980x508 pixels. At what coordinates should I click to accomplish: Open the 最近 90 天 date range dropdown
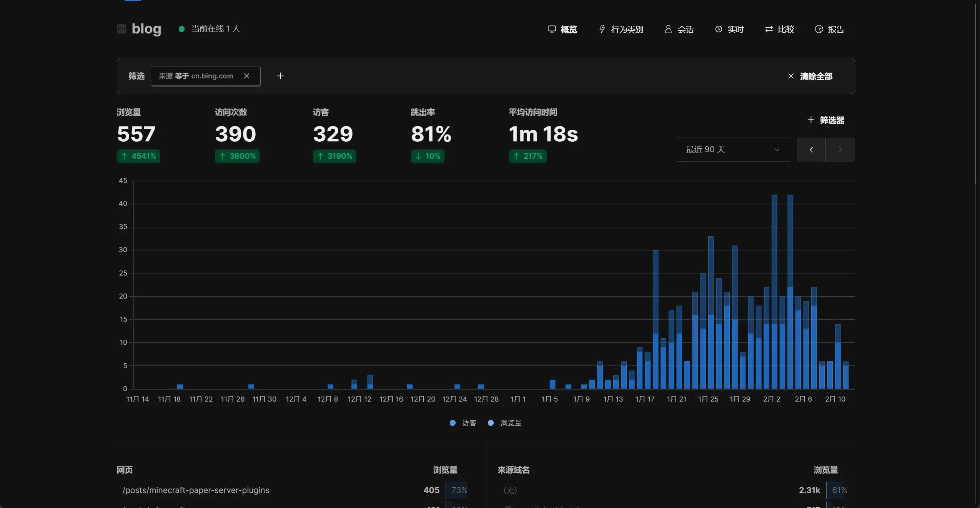click(x=733, y=149)
